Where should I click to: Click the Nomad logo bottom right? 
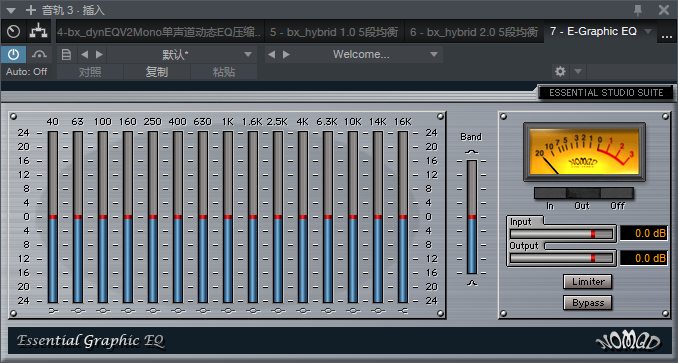628,342
